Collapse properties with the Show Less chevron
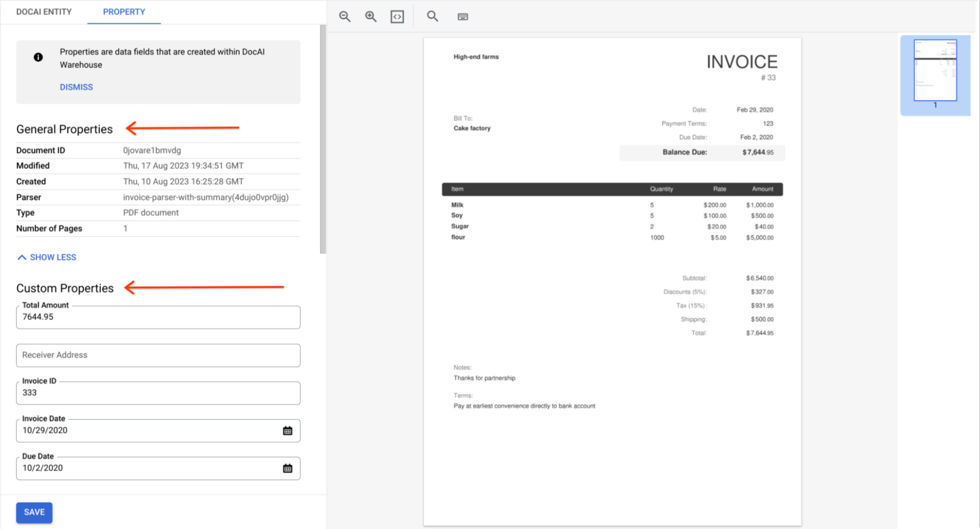The width and height of the screenshot is (980, 529). click(x=22, y=257)
